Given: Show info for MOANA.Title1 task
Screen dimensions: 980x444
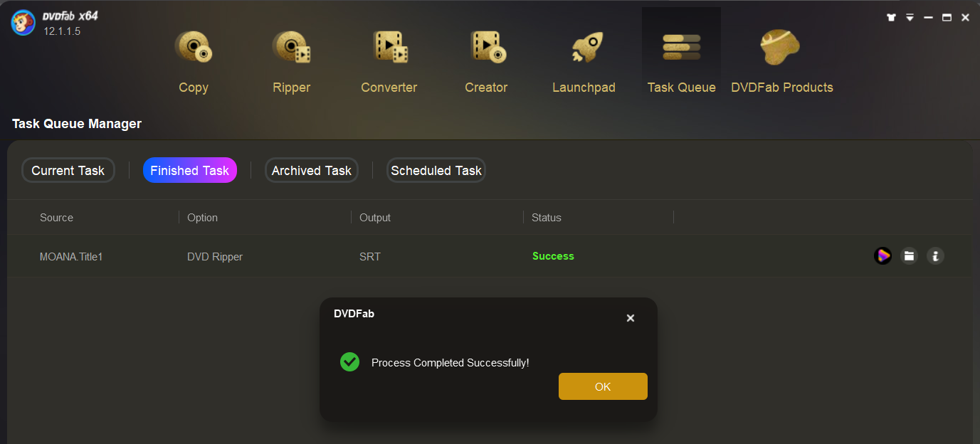Looking at the screenshot, I should coord(935,255).
